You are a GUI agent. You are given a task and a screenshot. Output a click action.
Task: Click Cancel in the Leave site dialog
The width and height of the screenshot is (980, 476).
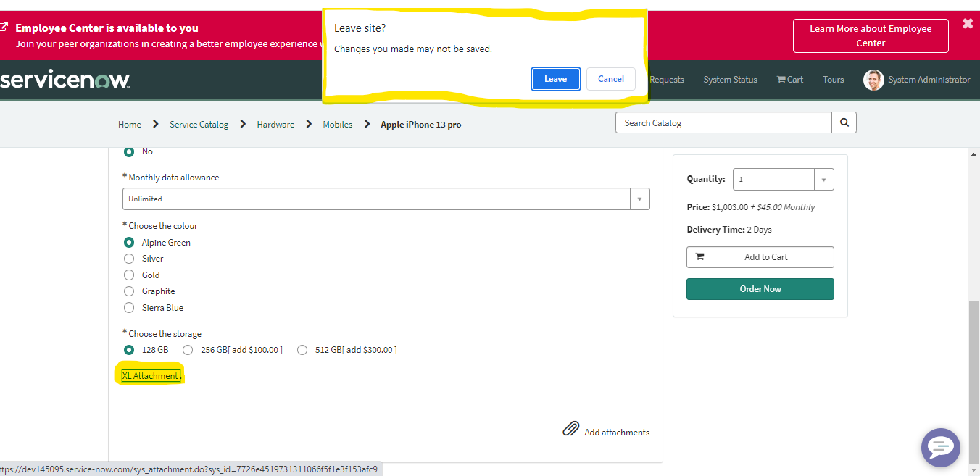pyautogui.click(x=611, y=79)
